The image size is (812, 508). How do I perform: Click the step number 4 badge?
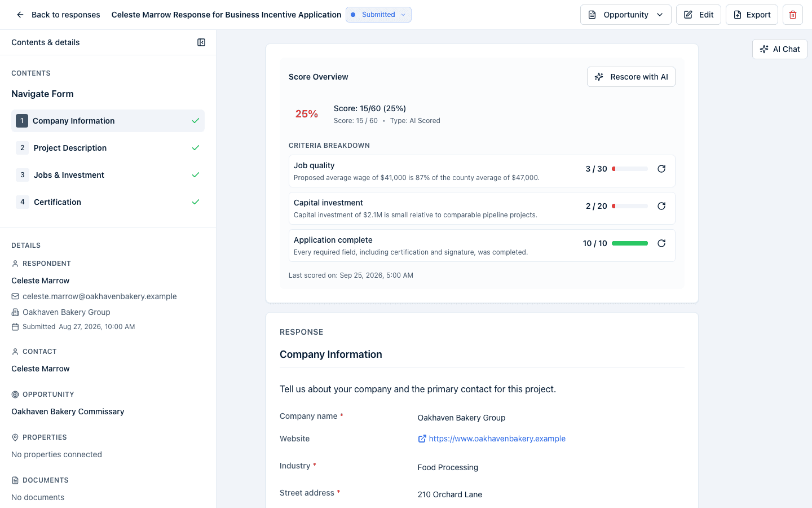[23, 202]
